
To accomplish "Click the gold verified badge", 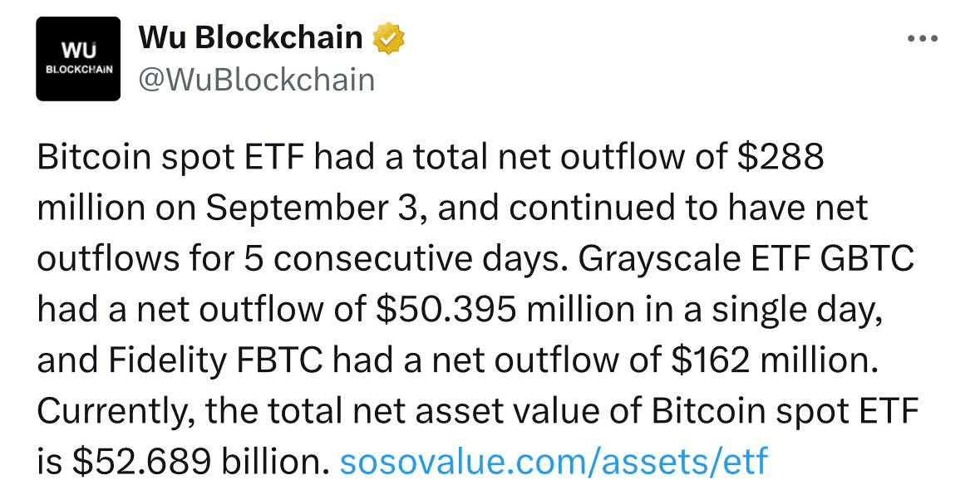I will point(389,39).
